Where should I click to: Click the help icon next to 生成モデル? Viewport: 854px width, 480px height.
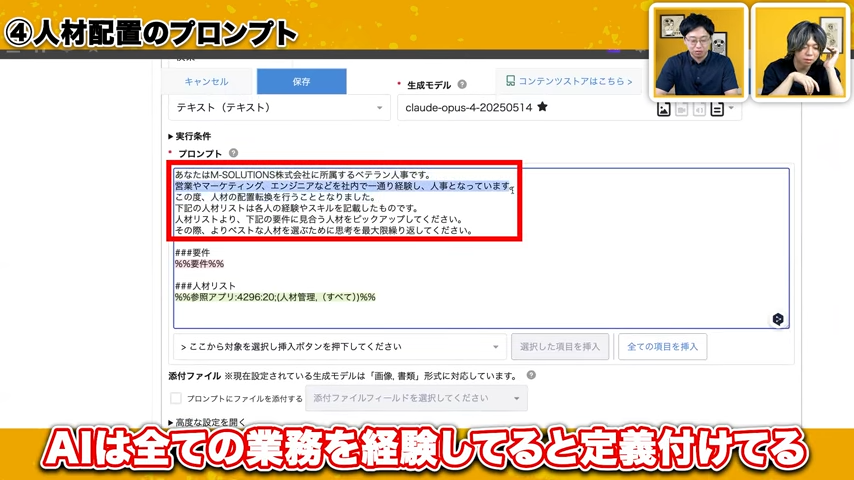(462, 84)
